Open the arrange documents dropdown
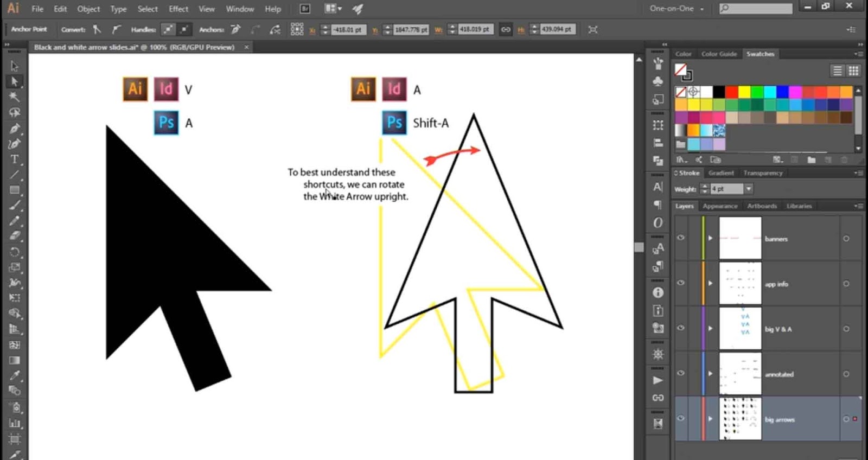This screenshot has width=868, height=460. pyautogui.click(x=333, y=9)
